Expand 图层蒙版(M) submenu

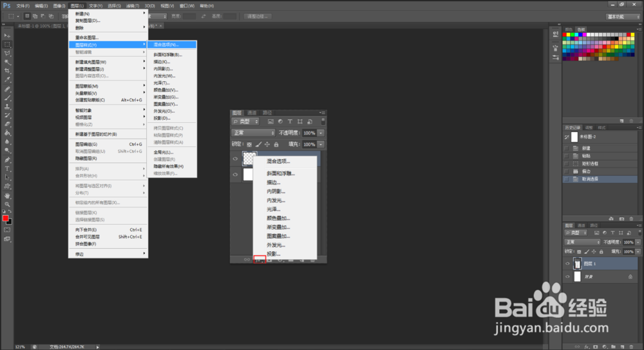(108, 86)
